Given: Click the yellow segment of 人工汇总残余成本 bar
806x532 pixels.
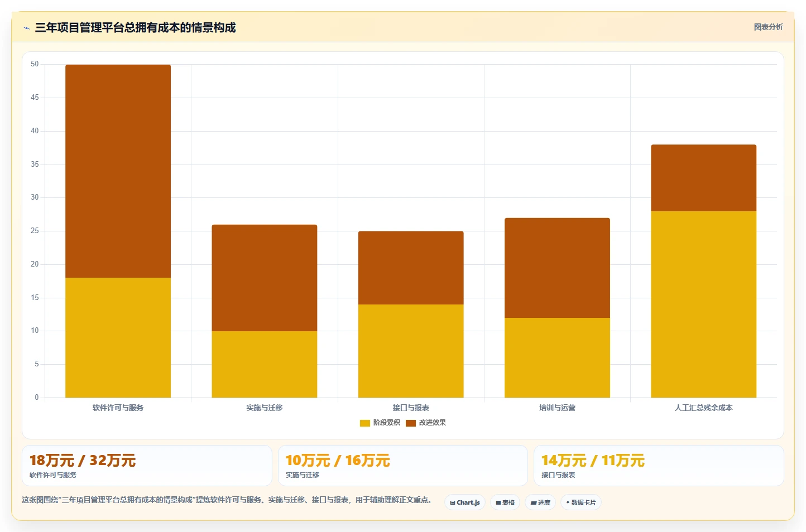Looking at the screenshot, I should click(x=703, y=304).
